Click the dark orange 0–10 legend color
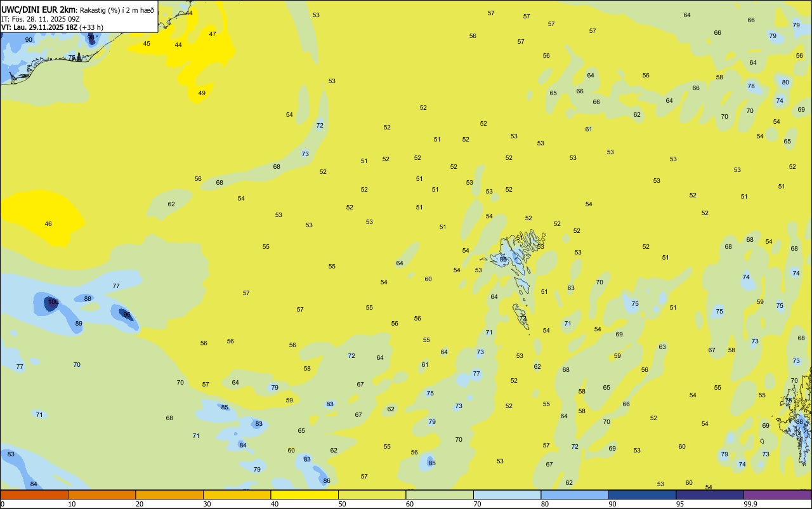 pyautogui.click(x=34, y=494)
